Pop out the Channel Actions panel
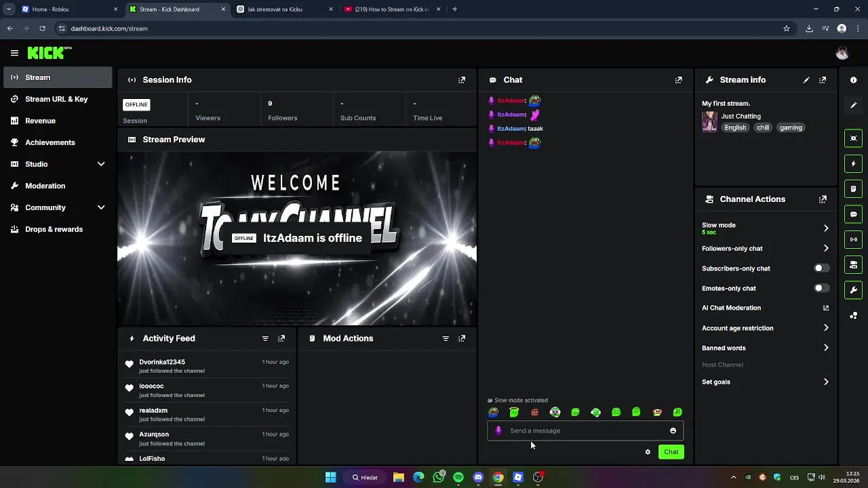Image resolution: width=868 pixels, height=488 pixels. (823, 199)
